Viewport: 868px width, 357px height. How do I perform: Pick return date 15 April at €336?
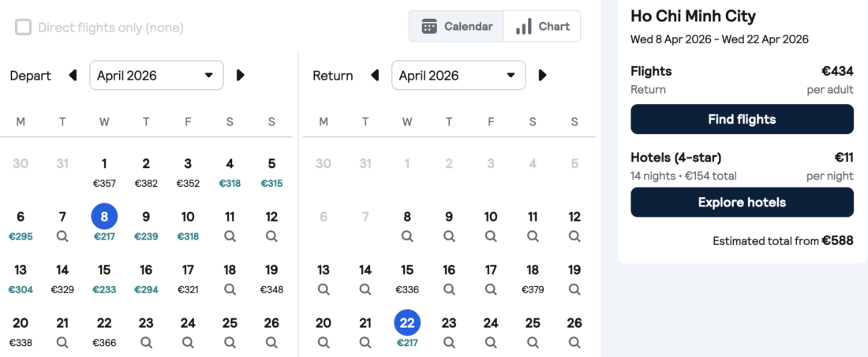(407, 278)
